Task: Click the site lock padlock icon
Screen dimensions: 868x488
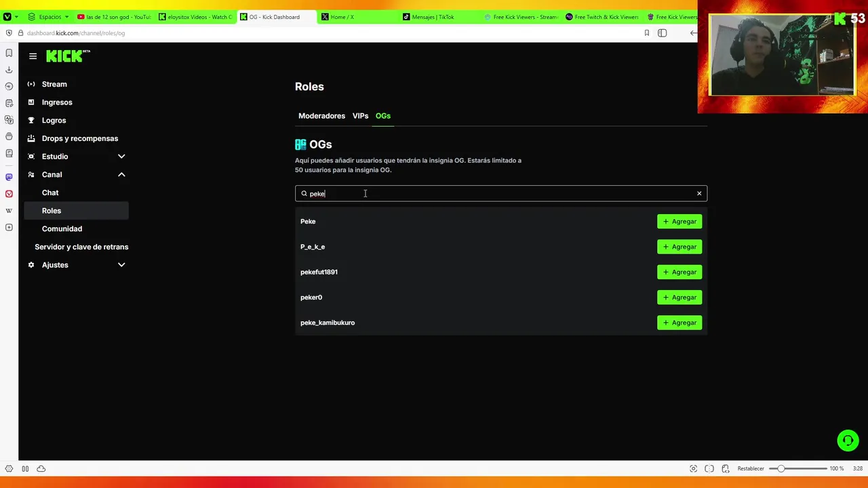Action: (20, 33)
